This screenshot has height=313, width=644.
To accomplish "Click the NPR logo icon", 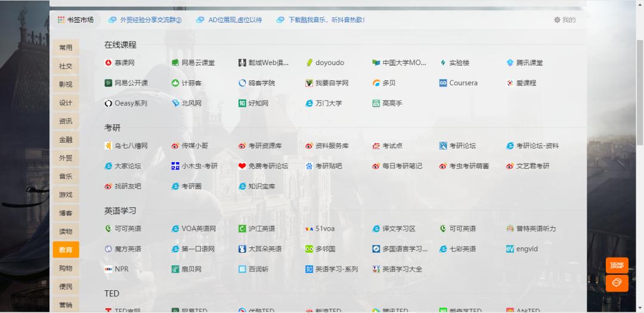I will (109, 269).
